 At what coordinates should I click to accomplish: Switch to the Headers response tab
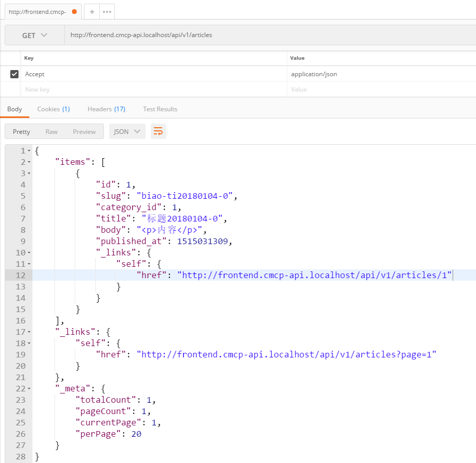106,109
